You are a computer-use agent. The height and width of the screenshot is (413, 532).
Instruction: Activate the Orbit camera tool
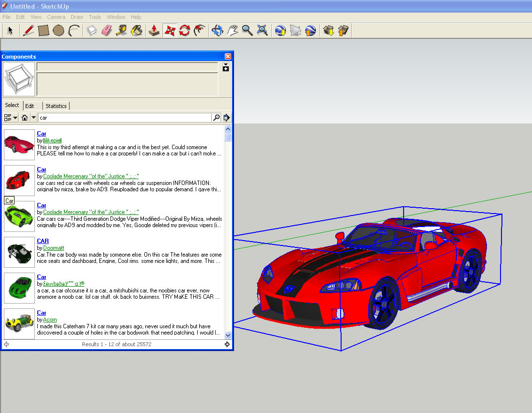coord(217,31)
